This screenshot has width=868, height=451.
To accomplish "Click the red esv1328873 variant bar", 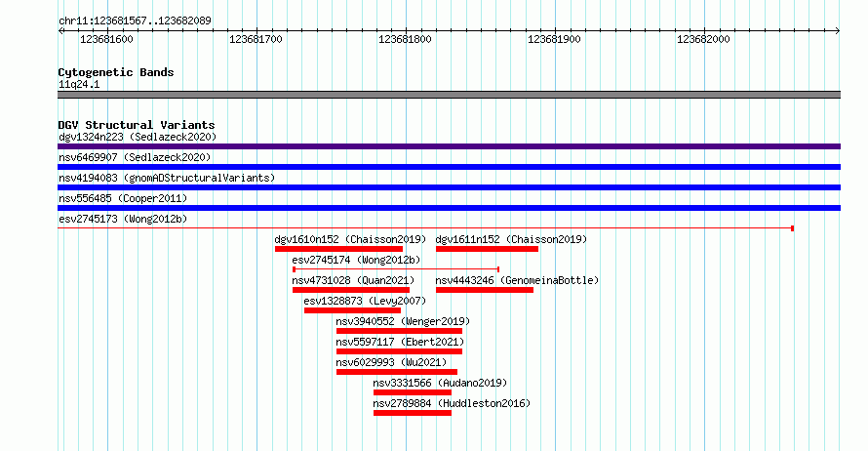I will pos(352,310).
